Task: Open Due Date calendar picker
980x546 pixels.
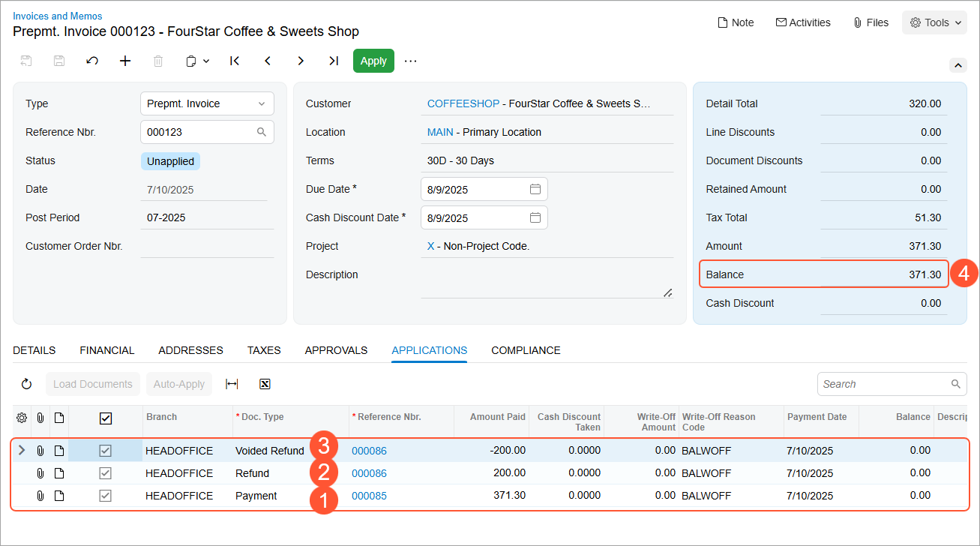Action: tap(535, 189)
